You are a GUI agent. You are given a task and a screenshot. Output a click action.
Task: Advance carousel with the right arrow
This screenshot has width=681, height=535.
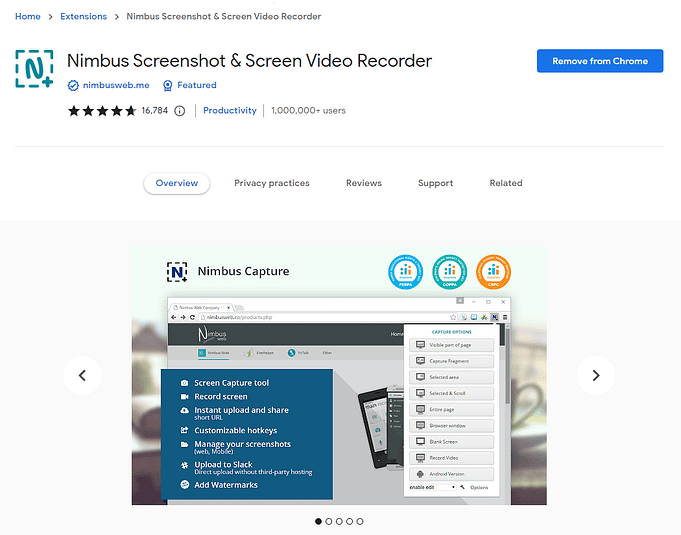click(x=595, y=375)
